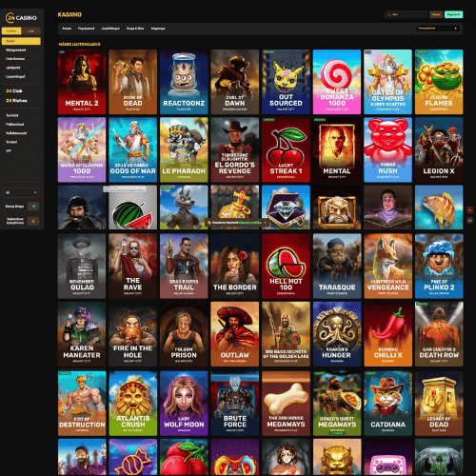The width and height of the screenshot is (476, 476).
Task: Click the search magnifier icon
Action: [389, 14]
